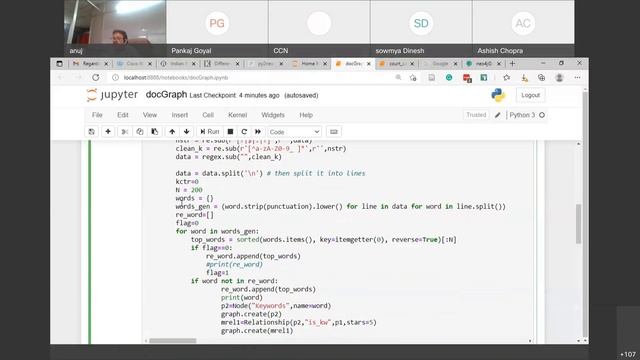The width and height of the screenshot is (640, 360).
Task: Click code line 'N = 200'
Action: point(189,190)
